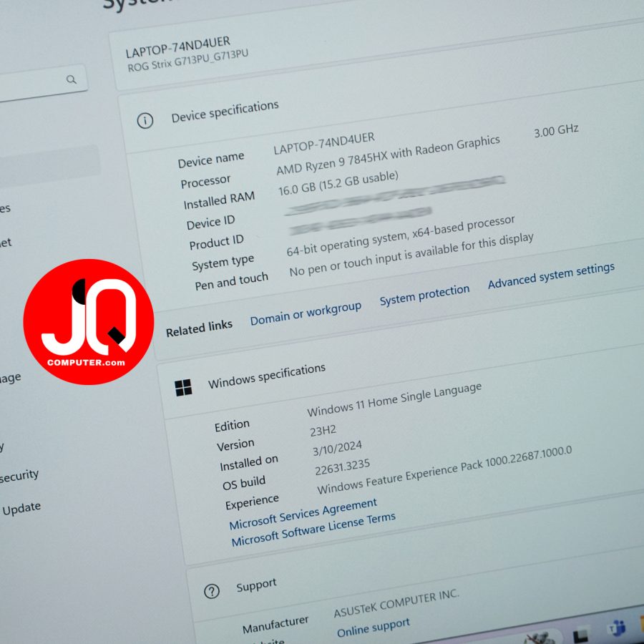
Task: Click the Pen and touch label
Action: 231,281
